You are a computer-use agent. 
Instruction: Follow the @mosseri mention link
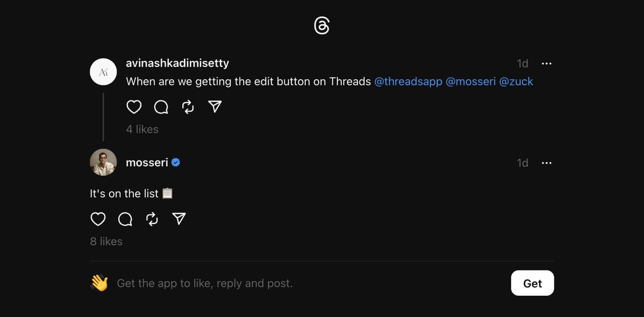pos(471,81)
